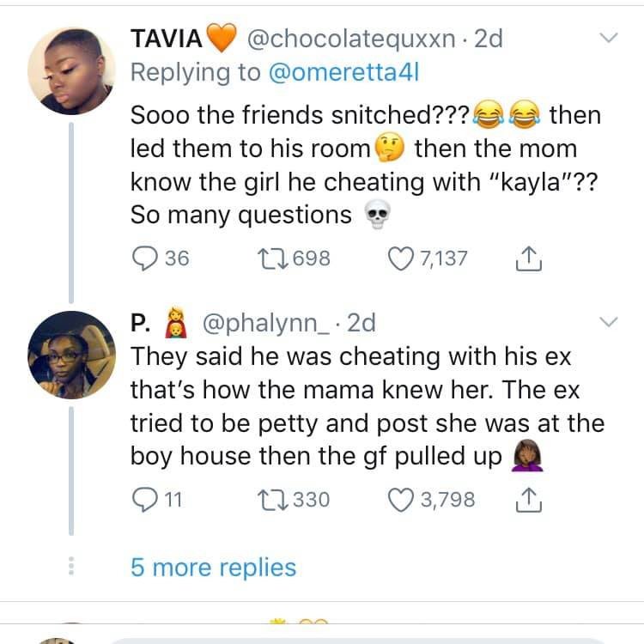644x644 pixels.
Task: Reply to TAVIA's tweet via comment icon
Action: 144,258
